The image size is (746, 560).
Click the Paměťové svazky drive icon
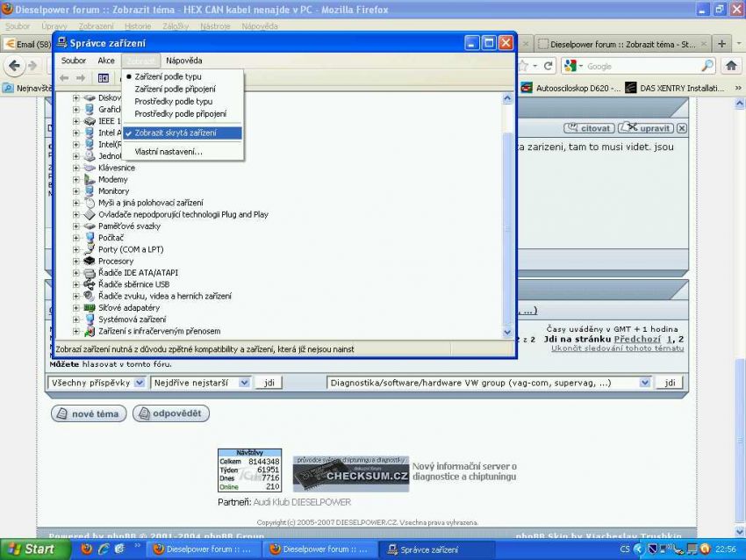click(x=90, y=226)
